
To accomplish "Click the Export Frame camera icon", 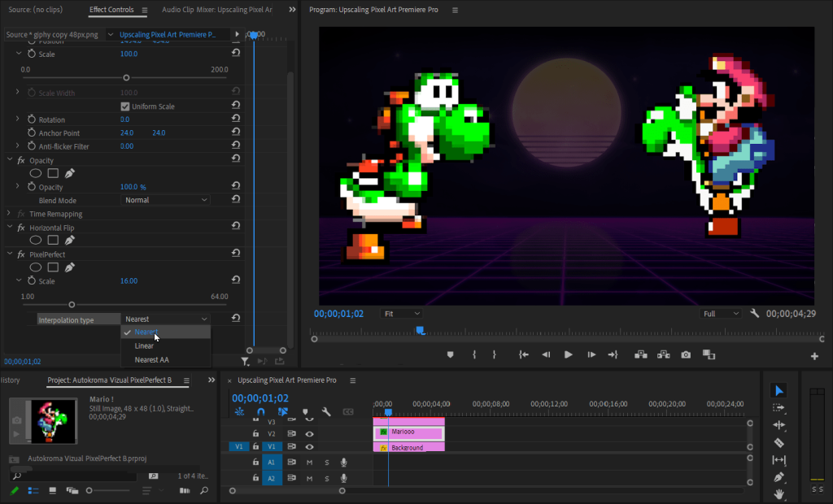I will pyautogui.click(x=686, y=355).
